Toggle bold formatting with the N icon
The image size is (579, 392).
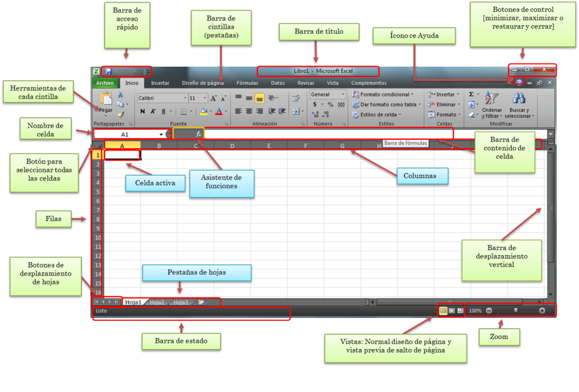tap(142, 111)
